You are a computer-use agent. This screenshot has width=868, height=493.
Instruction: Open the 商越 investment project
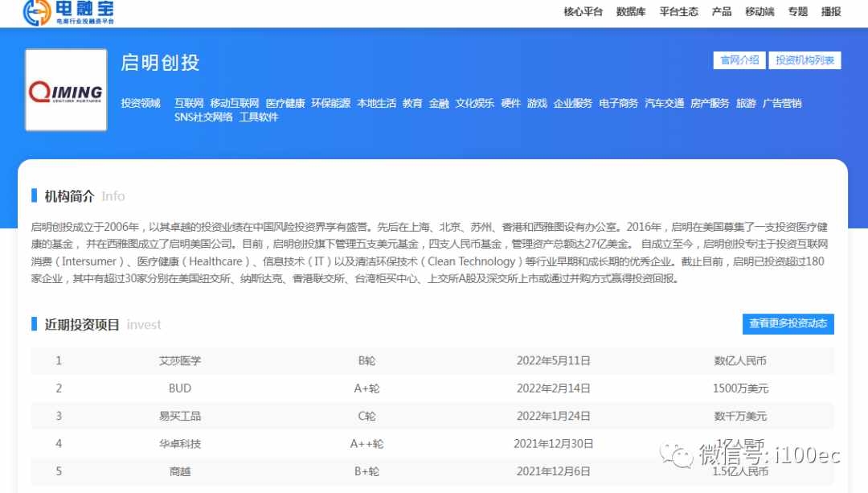click(x=180, y=471)
